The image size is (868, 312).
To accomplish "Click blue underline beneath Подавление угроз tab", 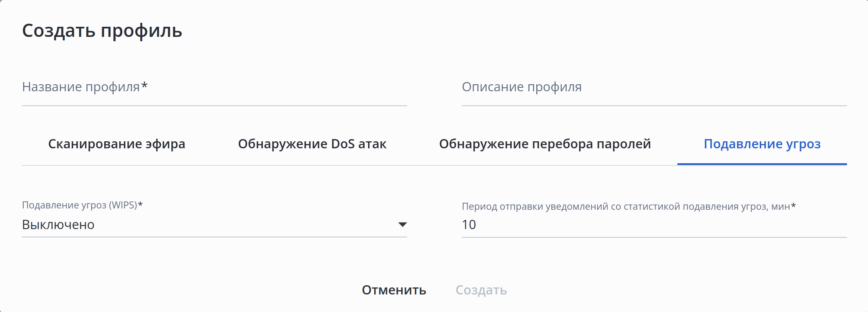I will pyautogui.click(x=762, y=164).
